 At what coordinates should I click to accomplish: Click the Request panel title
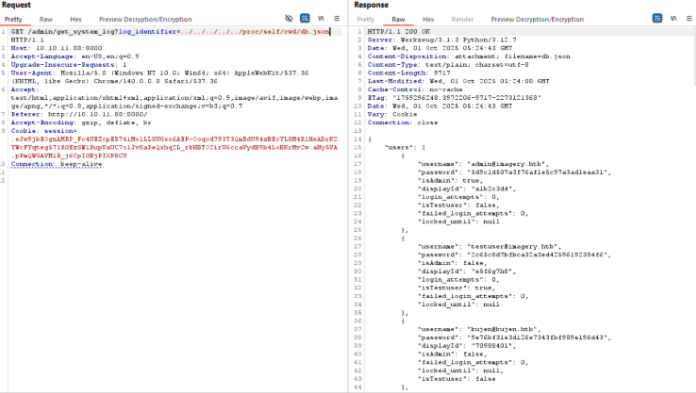[x=16, y=5]
